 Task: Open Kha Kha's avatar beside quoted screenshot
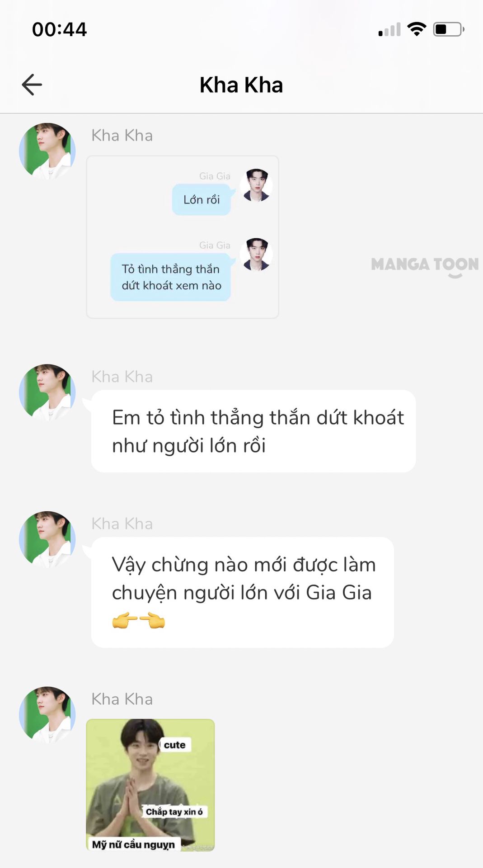coord(47,151)
